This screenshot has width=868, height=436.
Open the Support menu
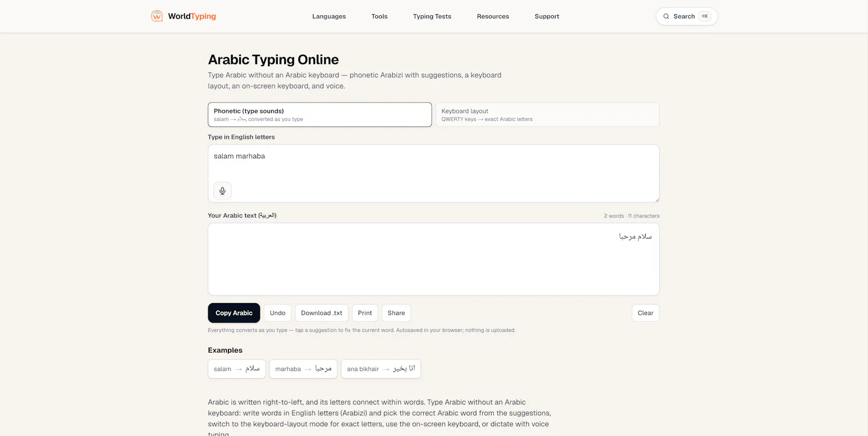[547, 16]
